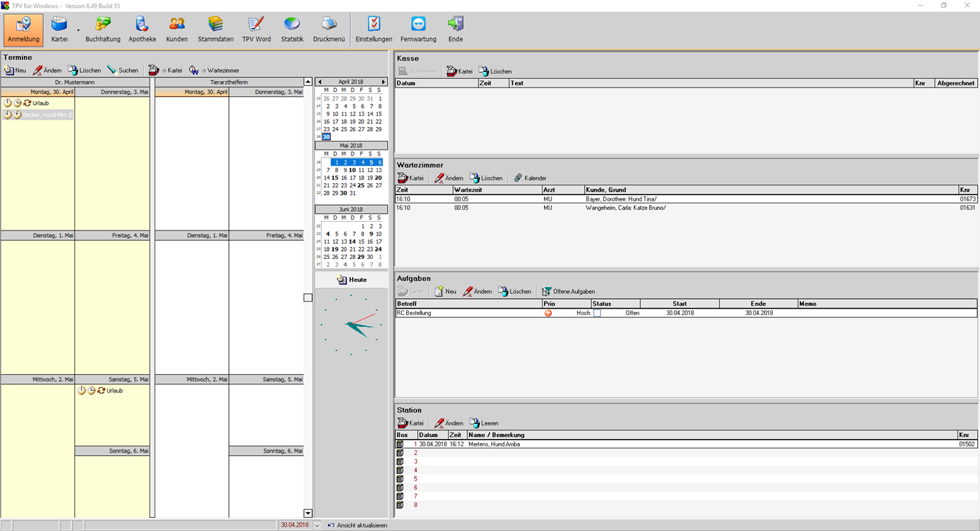
Task: Open the Apotheke module
Action: point(142,29)
